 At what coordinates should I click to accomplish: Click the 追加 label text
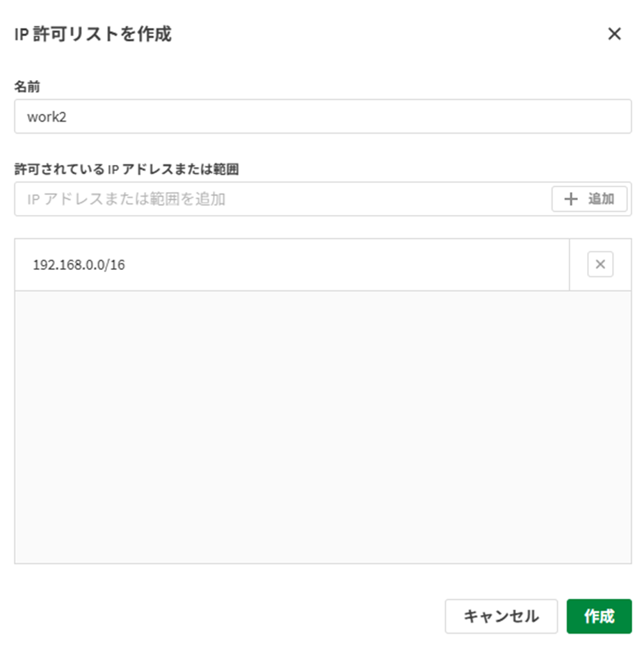tap(601, 200)
